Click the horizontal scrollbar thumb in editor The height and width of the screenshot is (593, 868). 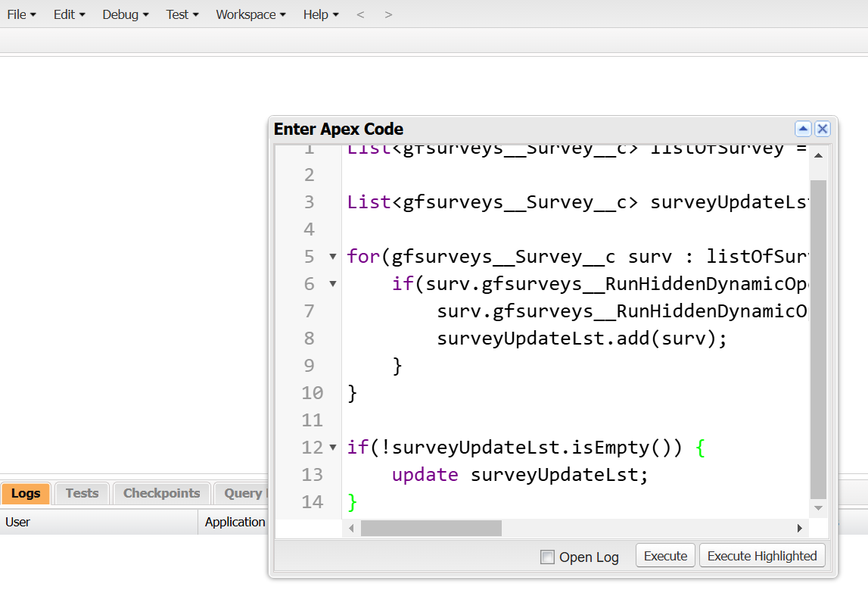431,528
